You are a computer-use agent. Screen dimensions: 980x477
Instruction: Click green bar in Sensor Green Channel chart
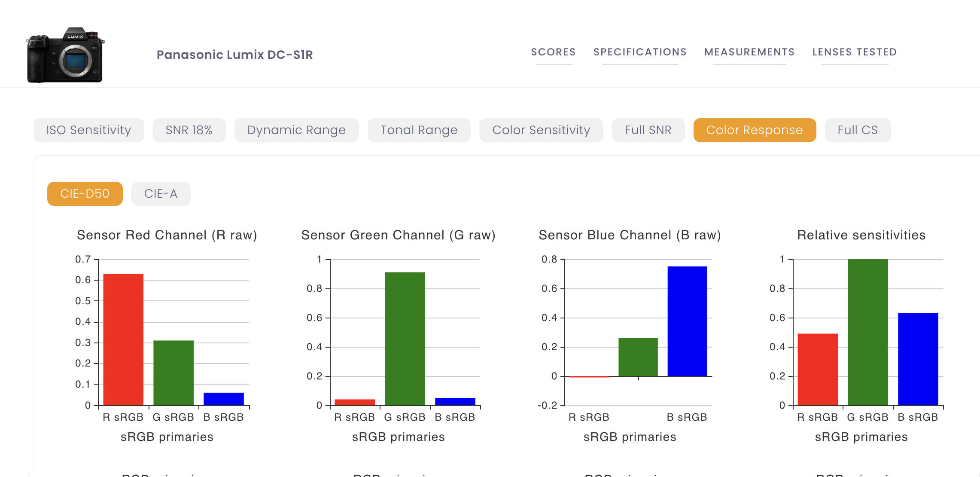coord(405,339)
